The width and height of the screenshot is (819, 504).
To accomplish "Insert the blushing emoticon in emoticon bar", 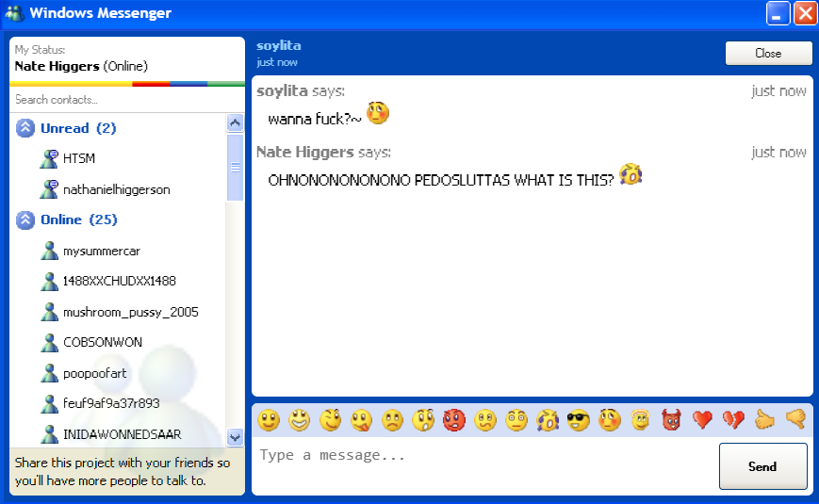I will click(610, 420).
